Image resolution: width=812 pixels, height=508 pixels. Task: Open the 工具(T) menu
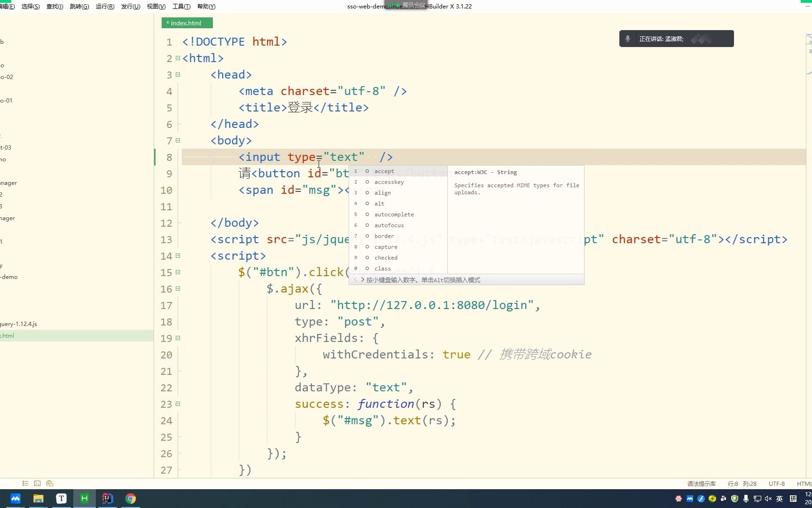tap(181, 6)
